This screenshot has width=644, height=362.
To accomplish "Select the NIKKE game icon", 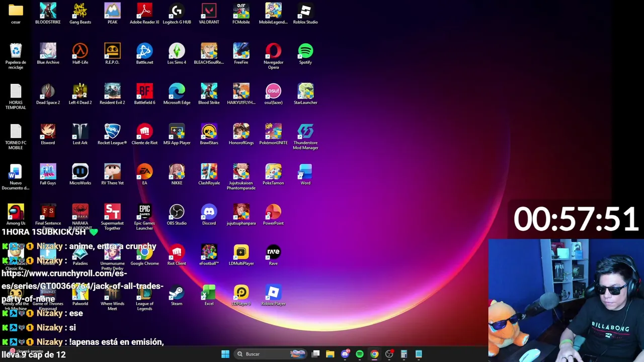I will click(177, 174).
